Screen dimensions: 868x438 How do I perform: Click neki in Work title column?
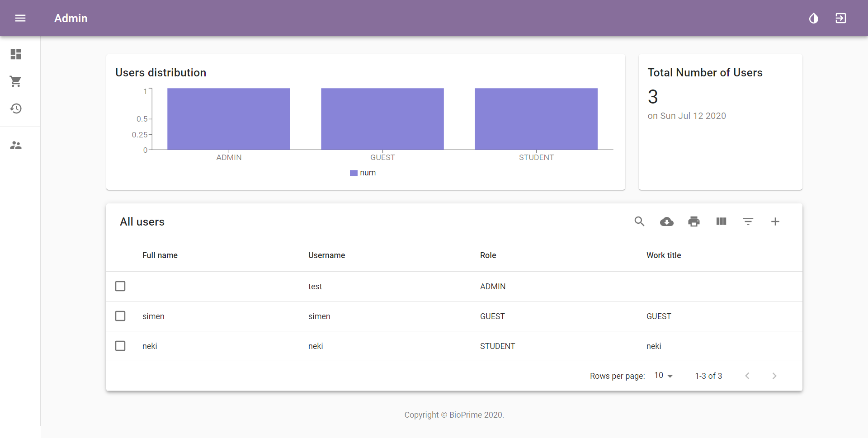[654, 346]
